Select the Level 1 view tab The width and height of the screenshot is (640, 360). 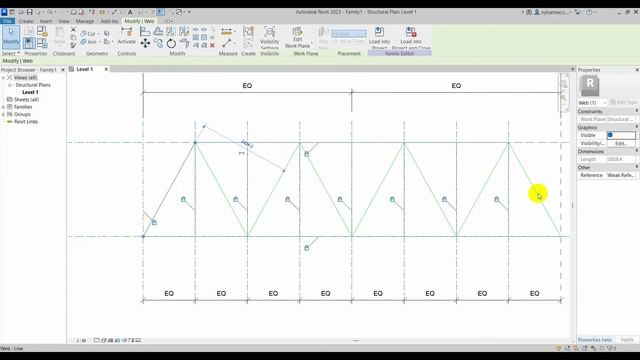85,69
